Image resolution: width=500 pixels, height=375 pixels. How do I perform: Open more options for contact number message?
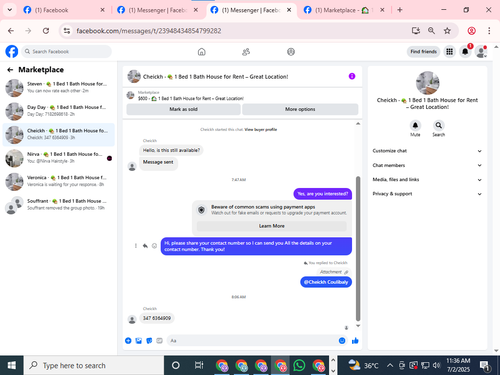click(x=136, y=246)
